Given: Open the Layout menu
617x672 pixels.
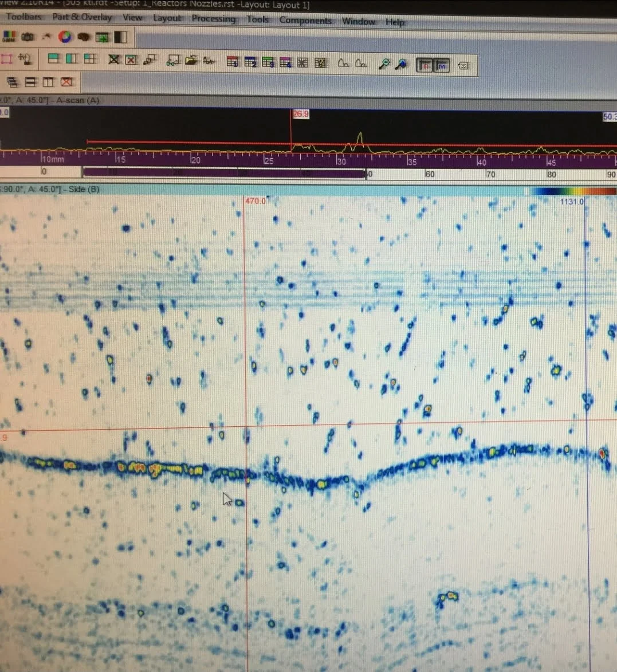Looking at the screenshot, I should point(167,18).
